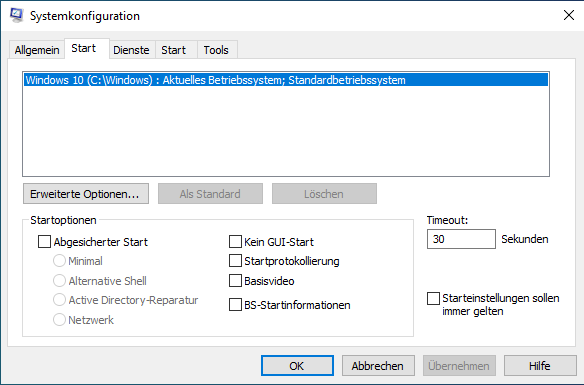Click the Übernehmen button
Screen dimensions: 584x385
pos(459,366)
